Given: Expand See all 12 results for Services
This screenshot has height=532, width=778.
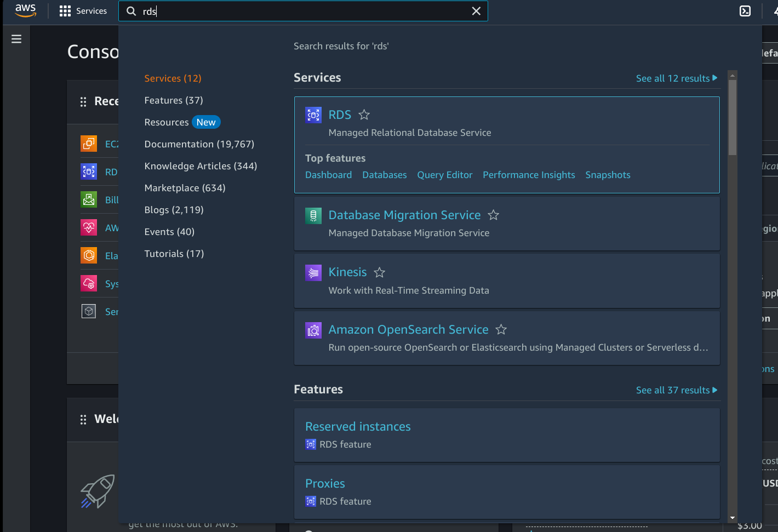Looking at the screenshot, I should coord(677,78).
